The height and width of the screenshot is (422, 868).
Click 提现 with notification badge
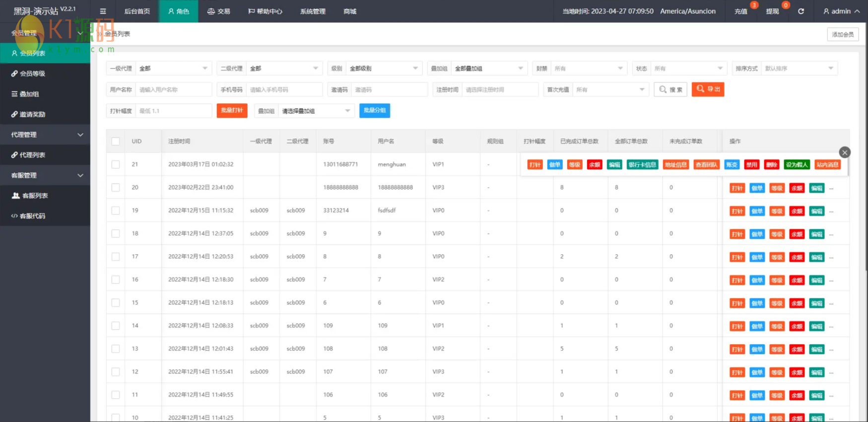click(772, 11)
